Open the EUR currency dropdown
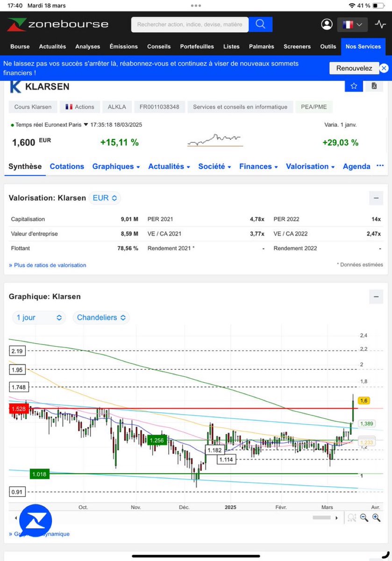Image resolution: width=392 pixels, height=561 pixels. [105, 198]
